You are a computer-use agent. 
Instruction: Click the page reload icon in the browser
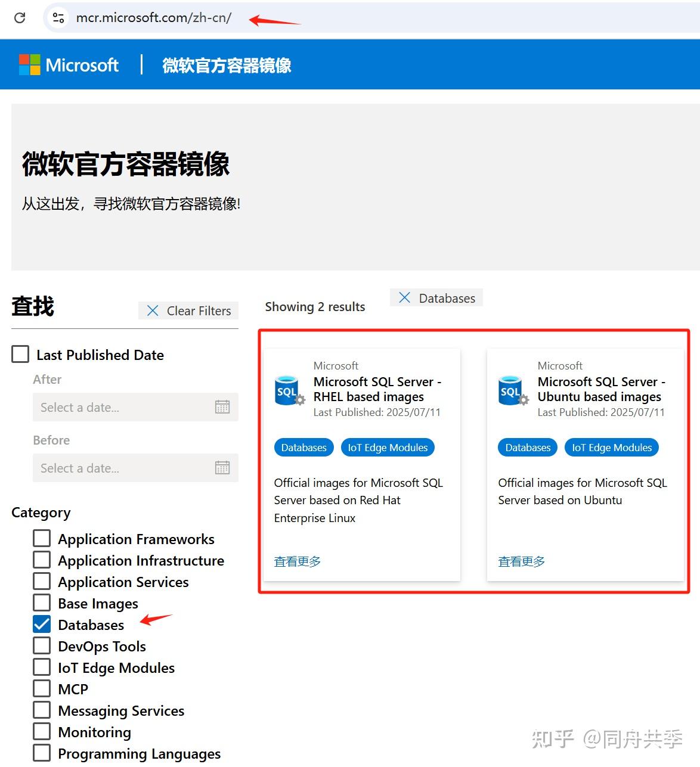tap(20, 18)
